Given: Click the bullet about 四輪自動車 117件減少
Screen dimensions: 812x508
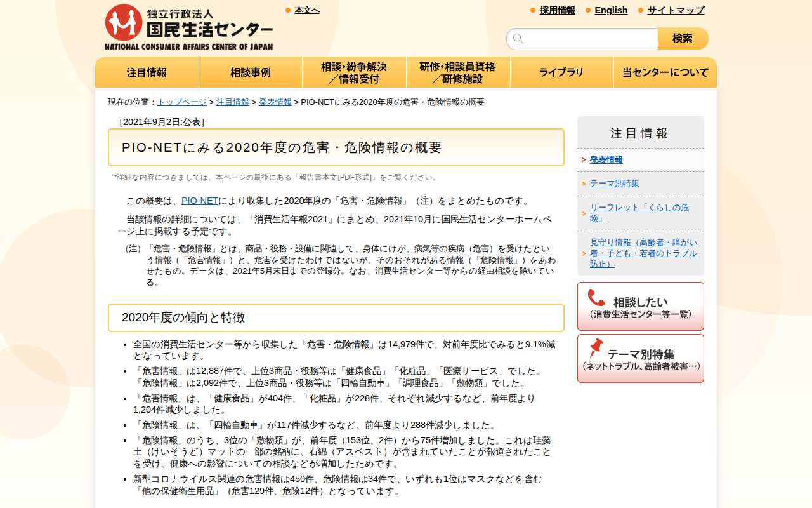Looking at the screenshot, I should [x=315, y=425].
